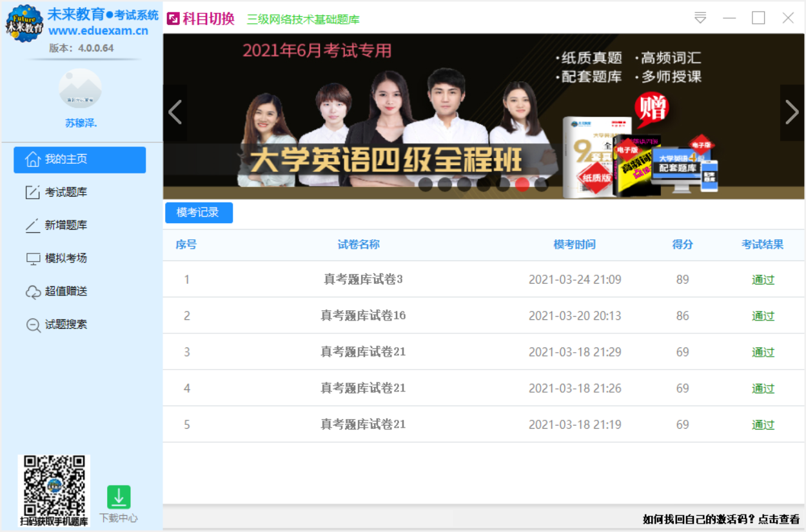Click 通过 result in the 21:26 row
The width and height of the screenshot is (806, 532).
tap(763, 388)
